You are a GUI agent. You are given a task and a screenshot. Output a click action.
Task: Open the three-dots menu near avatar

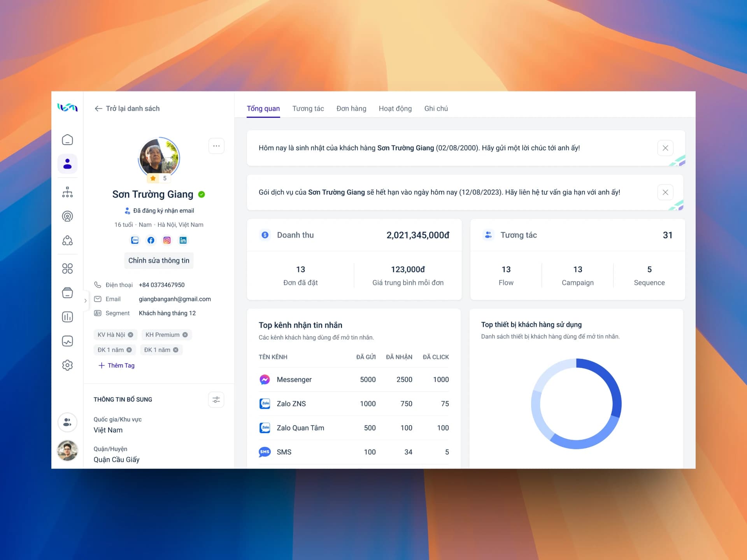(216, 146)
